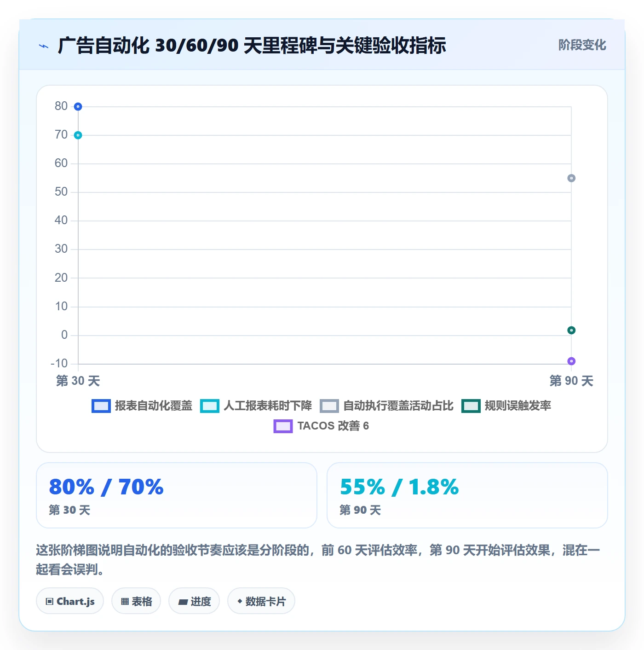Click the 第 30 天 x-axis label
644x650 pixels.
(x=78, y=381)
